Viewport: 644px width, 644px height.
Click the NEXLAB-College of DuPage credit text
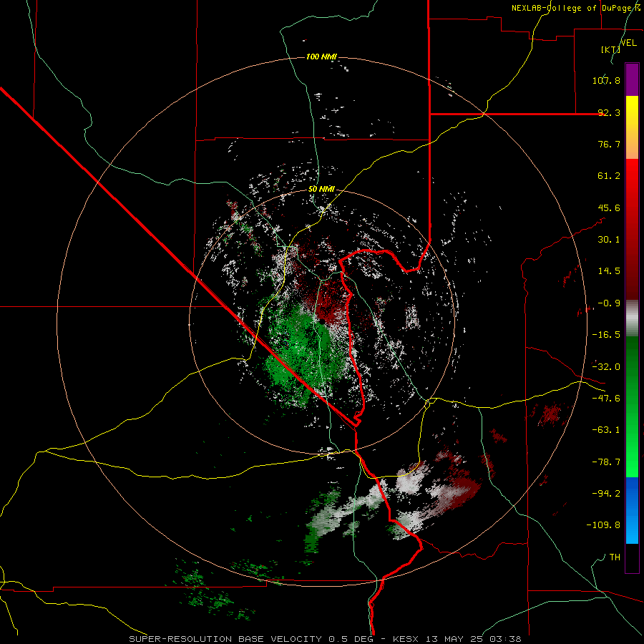point(577,8)
